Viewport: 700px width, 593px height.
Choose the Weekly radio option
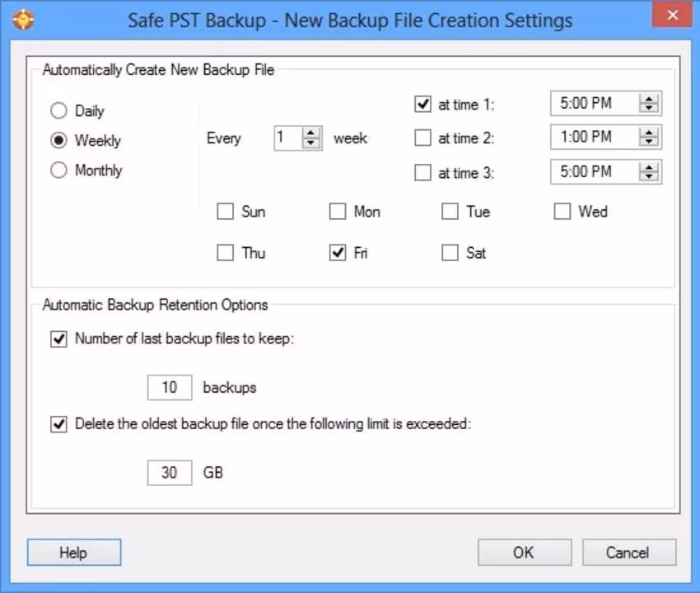[x=59, y=141]
